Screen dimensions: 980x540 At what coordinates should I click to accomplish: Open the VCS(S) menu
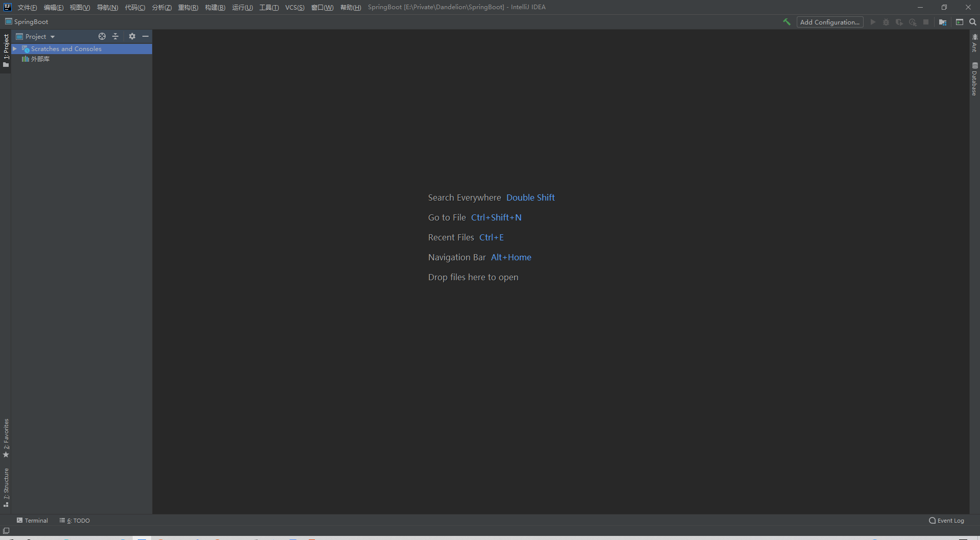pyautogui.click(x=295, y=7)
